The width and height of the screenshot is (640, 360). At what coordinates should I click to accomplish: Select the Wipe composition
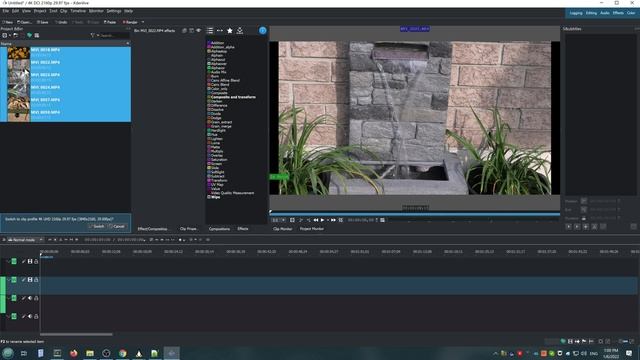pos(216,197)
